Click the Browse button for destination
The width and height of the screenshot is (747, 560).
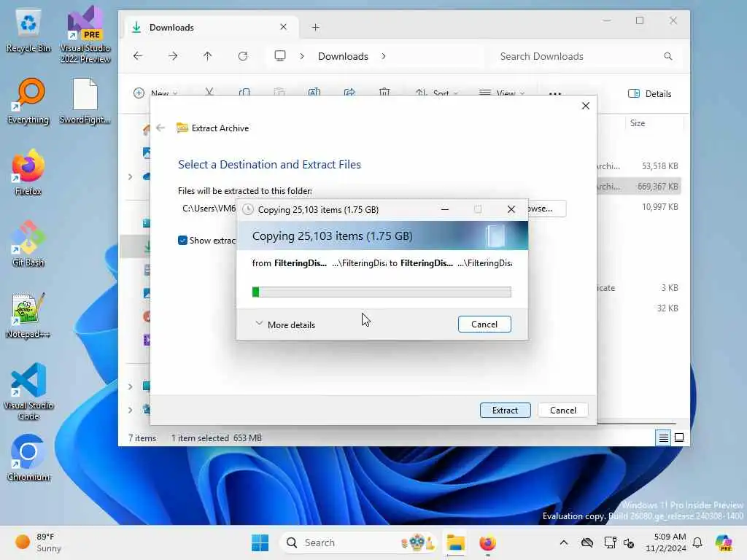pyautogui.click(x=547, y=209)
